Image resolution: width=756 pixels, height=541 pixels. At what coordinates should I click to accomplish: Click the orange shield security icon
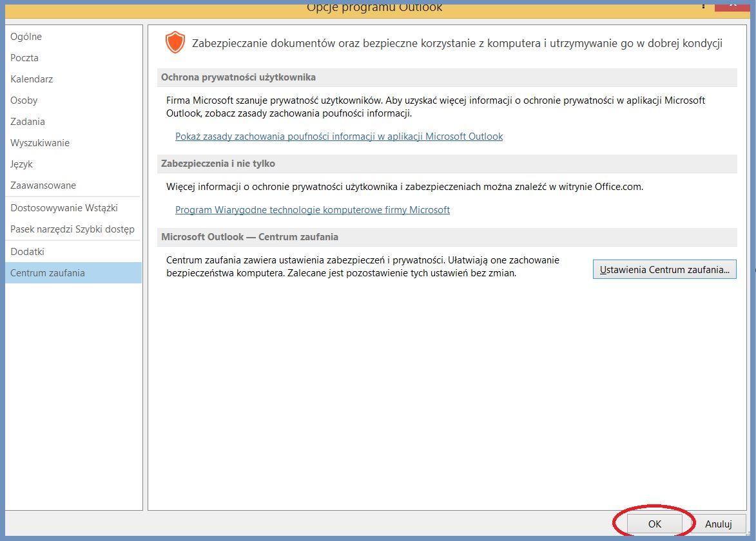(175, 43)
